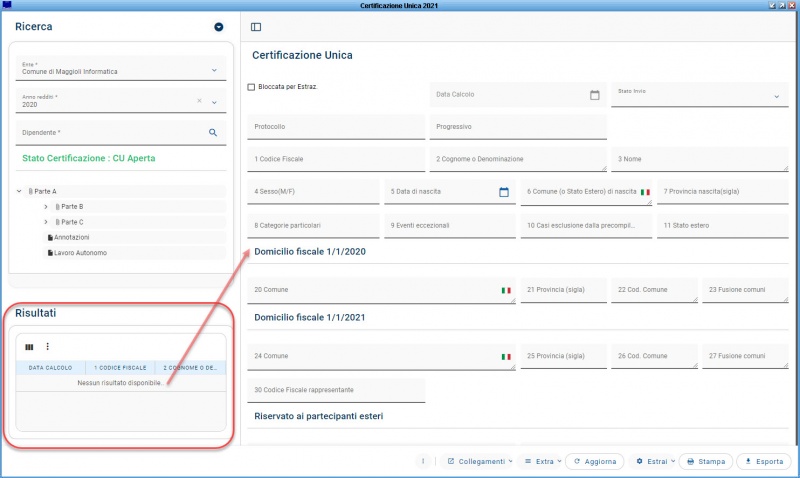Open the Collegamenti menu
800x478 pixels.
478,461
